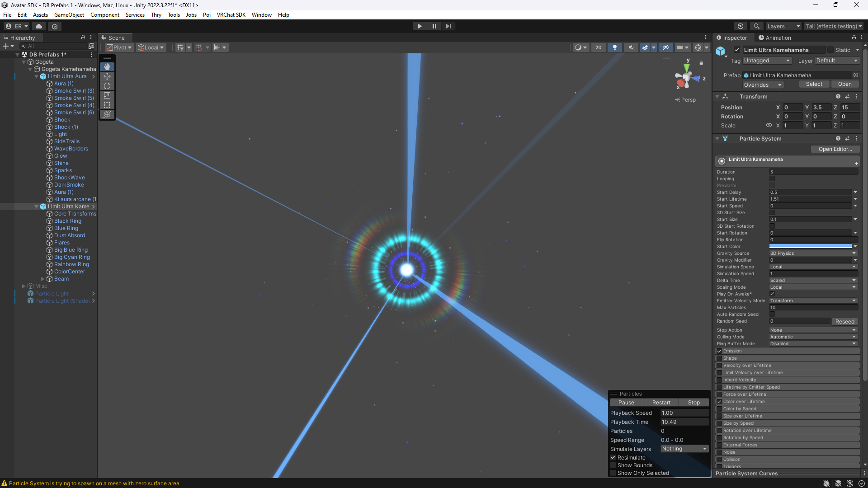
Task: Select the Move tool in scene
Action: (107, 76)
